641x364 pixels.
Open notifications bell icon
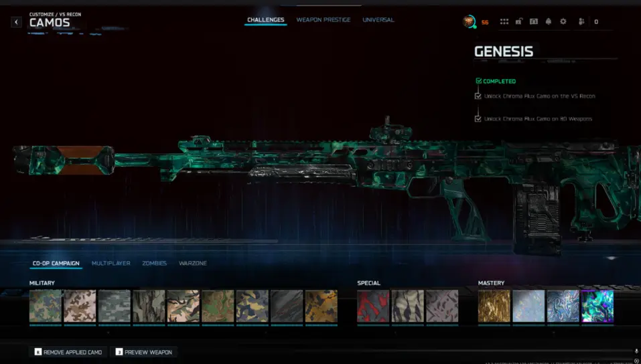click(548, 21)
